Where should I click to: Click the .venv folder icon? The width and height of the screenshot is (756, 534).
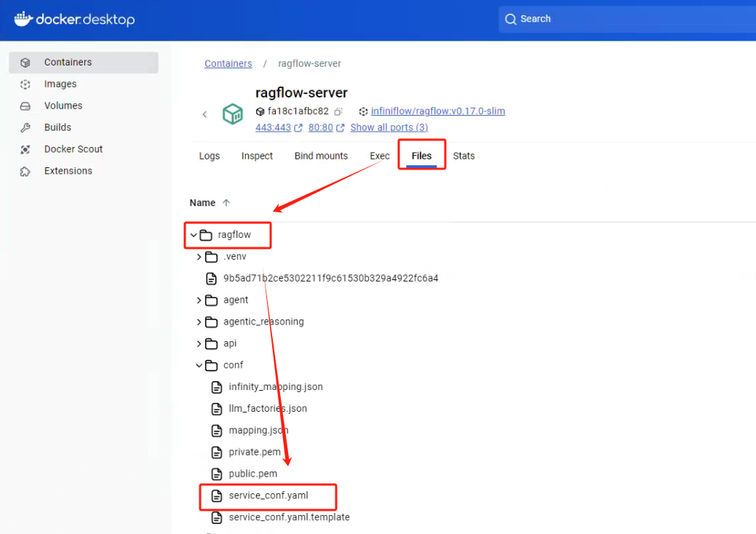(x=211, y=257)
